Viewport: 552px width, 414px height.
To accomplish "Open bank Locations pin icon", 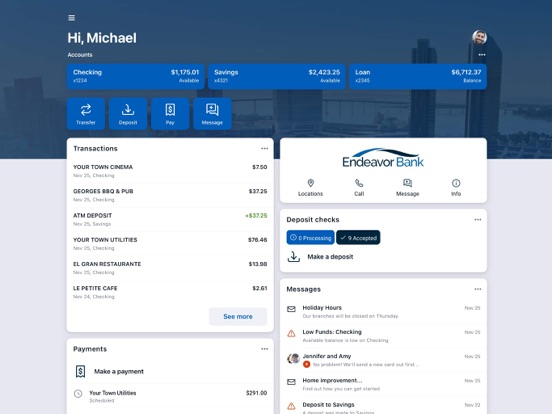I will (x=310, y=183).
